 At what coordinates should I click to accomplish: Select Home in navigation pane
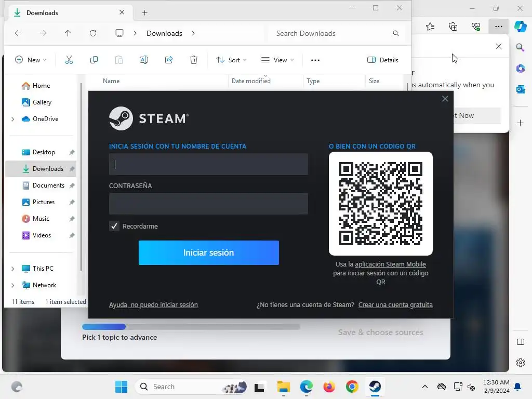click(x=41, y=86)
